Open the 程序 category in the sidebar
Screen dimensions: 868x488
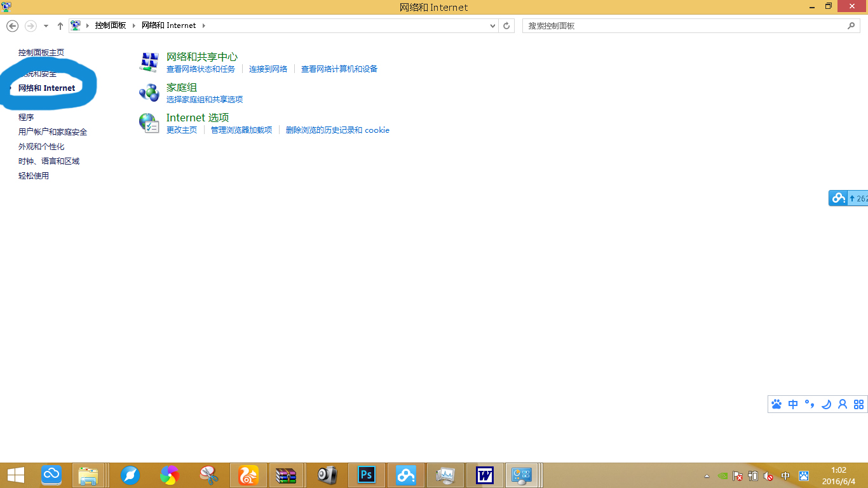(26, 117)
